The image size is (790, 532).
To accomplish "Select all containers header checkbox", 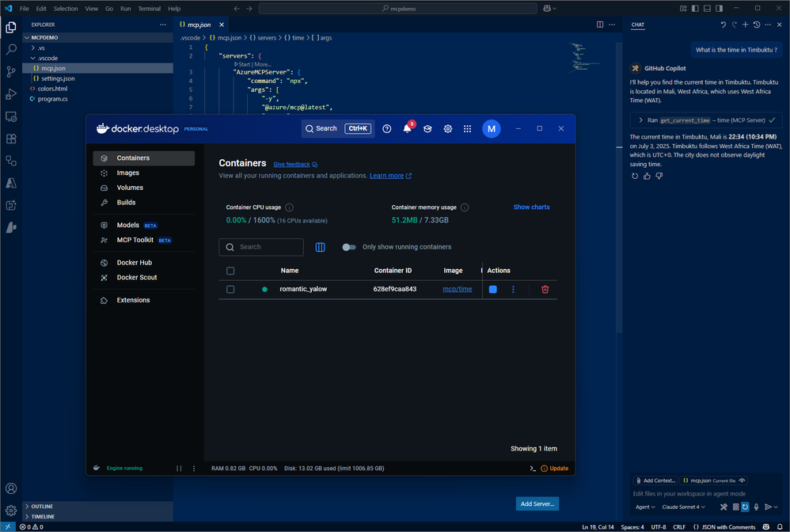I will coord(230,271).
